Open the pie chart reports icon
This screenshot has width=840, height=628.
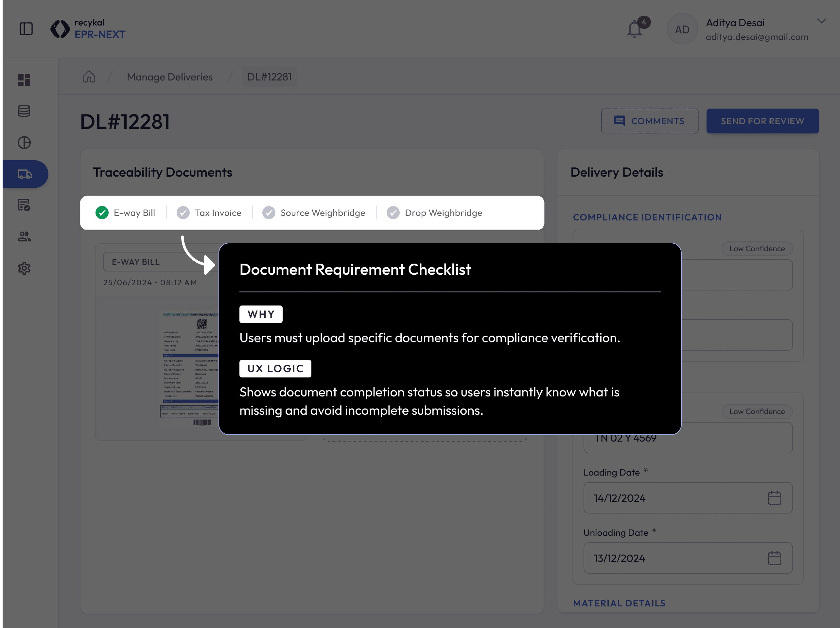click(24, 143)
